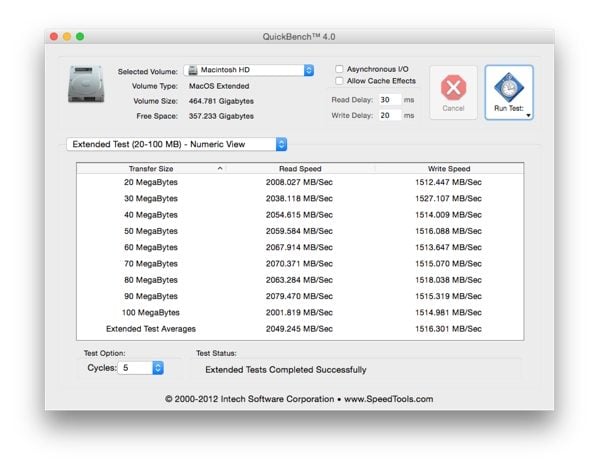Click the Write Delay input field

[x=390, y=115]
